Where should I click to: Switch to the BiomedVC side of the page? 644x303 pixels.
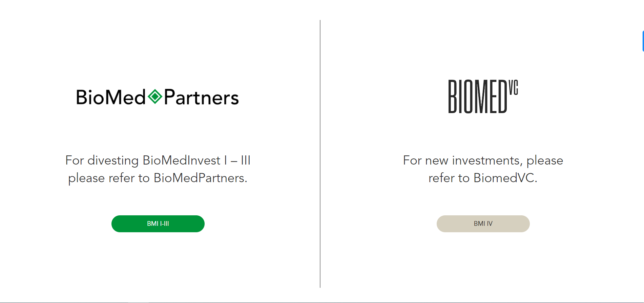(x=483, y=223)
